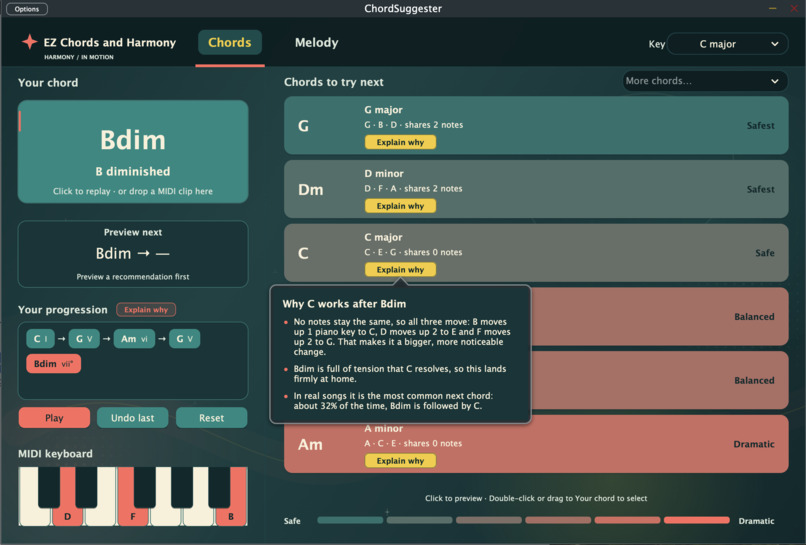Select the Bdim vii° progression chip
This screenshot has width=806, height=545.
pyautogui.click(x=53, y=364)
